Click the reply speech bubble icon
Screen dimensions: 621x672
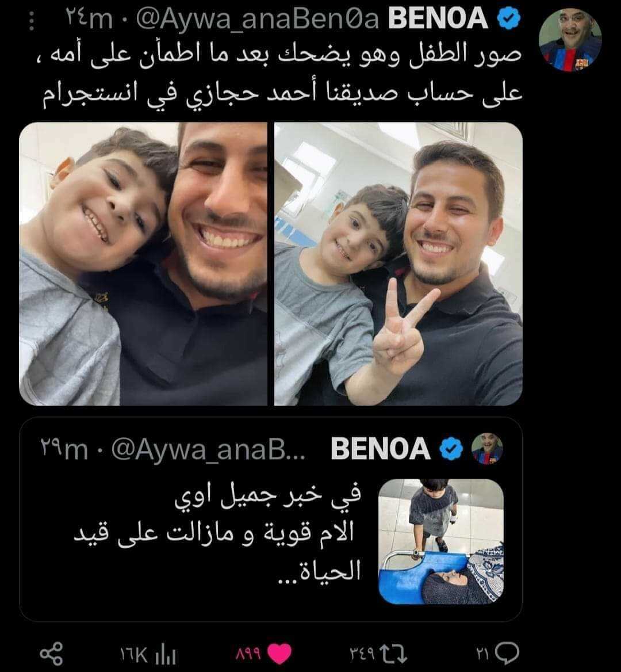507,654
